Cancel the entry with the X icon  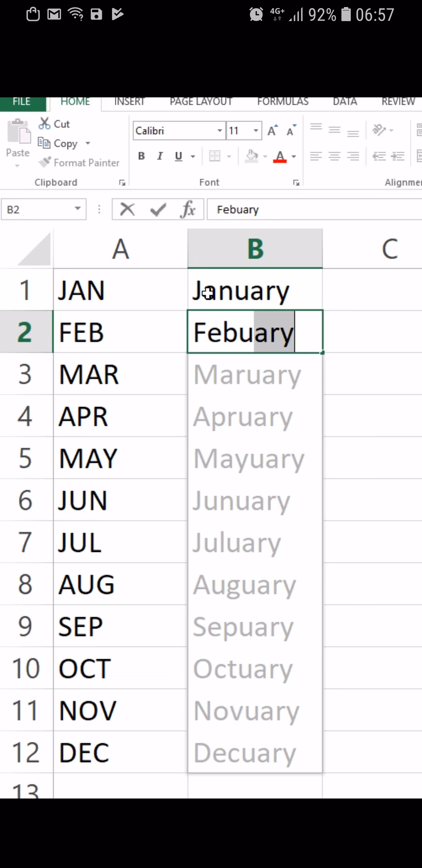coord(127,209)
